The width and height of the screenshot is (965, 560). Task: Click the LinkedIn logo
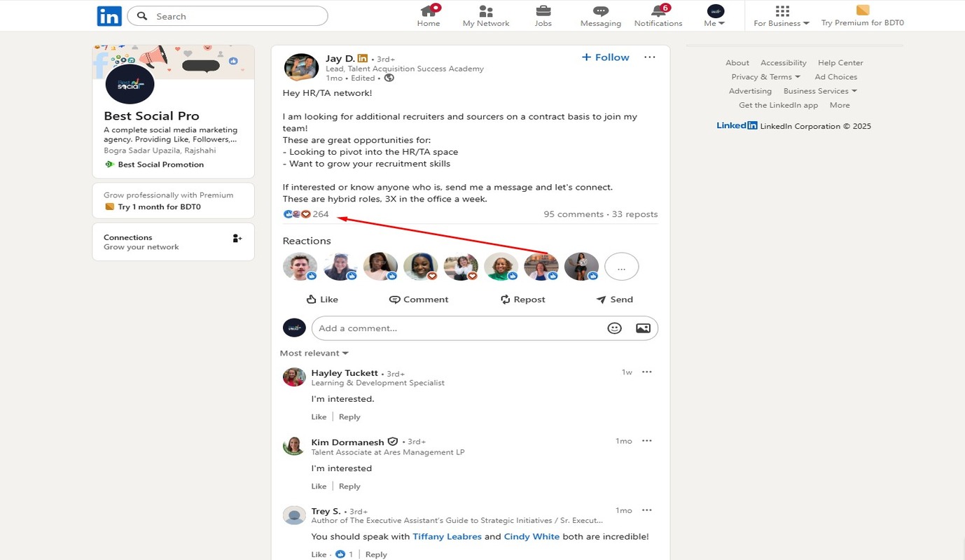click(109, 16)
